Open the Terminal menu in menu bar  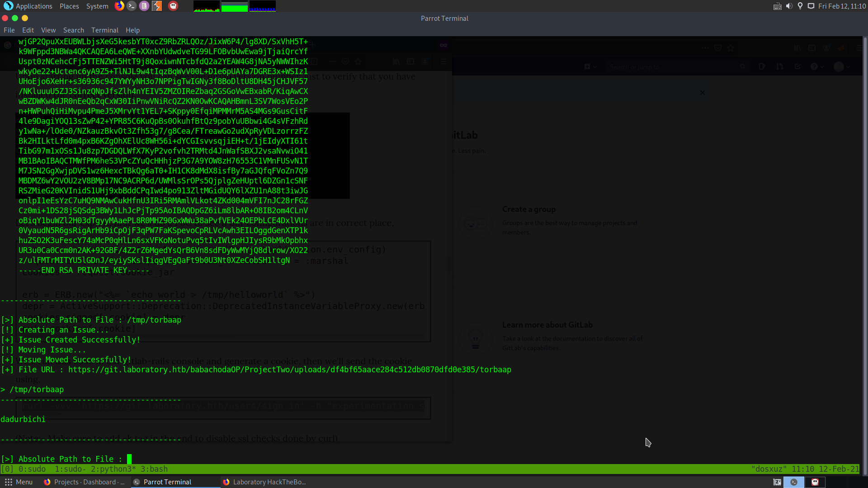104,30
